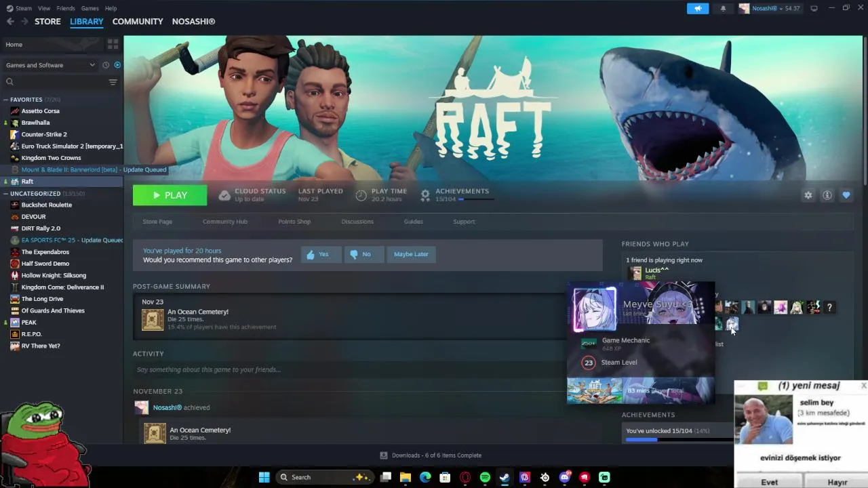
Task: Open Discord from the taskbar
Action: pos(564,477)
